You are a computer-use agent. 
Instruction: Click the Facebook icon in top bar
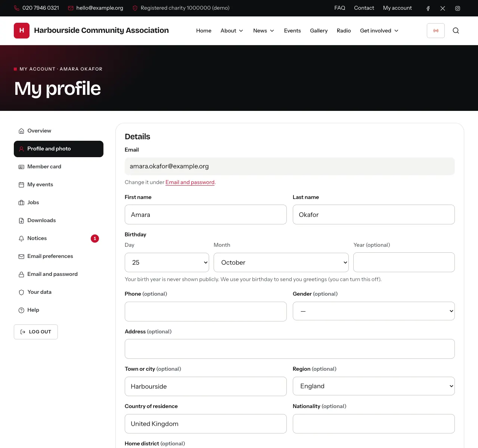pos(428,8)
